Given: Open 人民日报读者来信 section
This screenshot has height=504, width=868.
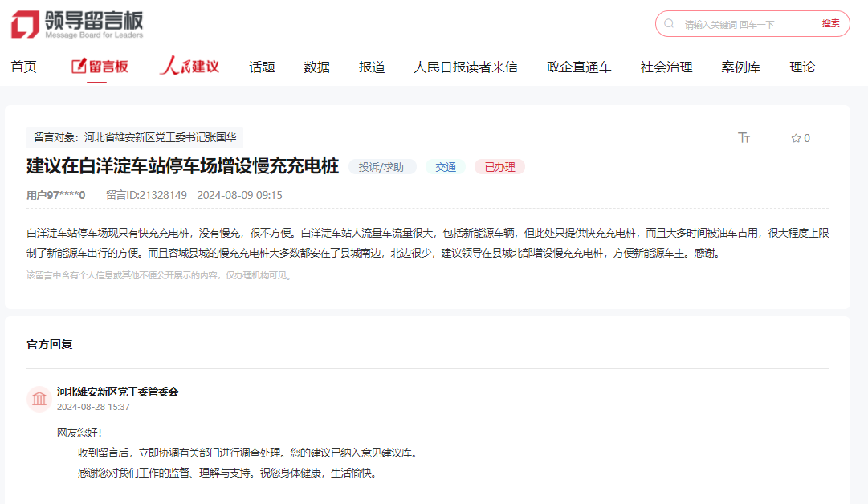Looking at the screenshot, I should pyautogui.click(x=465, y=67).
